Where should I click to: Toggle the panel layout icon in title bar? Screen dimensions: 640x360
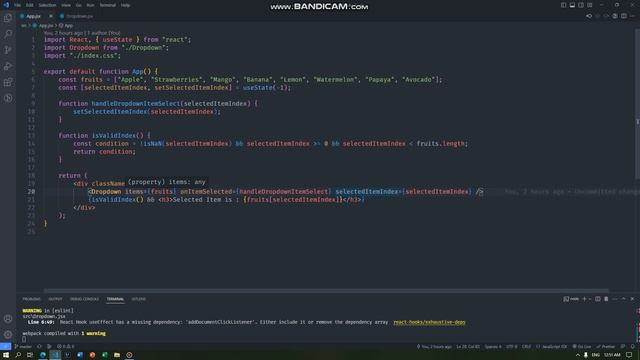coord(572,5)
